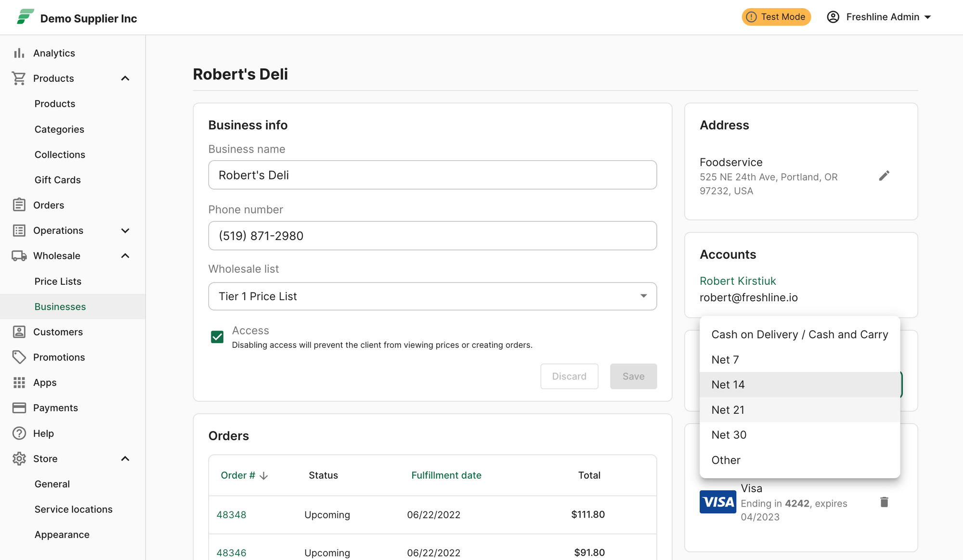Select the Net 21 payment term
The image size is (963, 560).
click(800, 410)
